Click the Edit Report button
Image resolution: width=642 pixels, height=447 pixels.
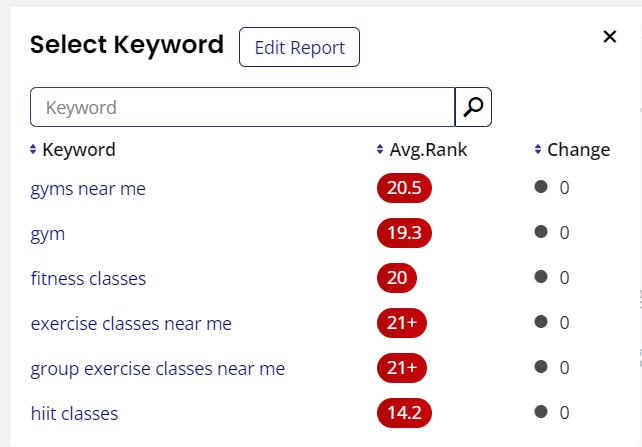(299, 47)
